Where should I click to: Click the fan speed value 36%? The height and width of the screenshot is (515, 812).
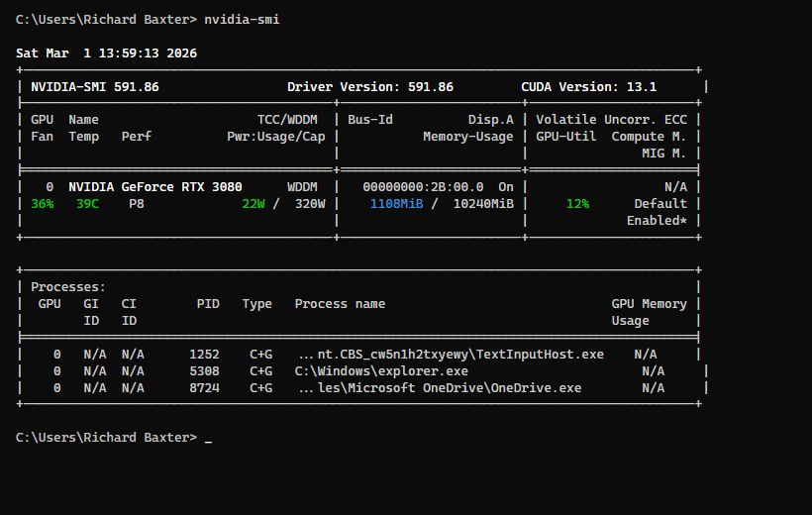(x=42, y=204)
